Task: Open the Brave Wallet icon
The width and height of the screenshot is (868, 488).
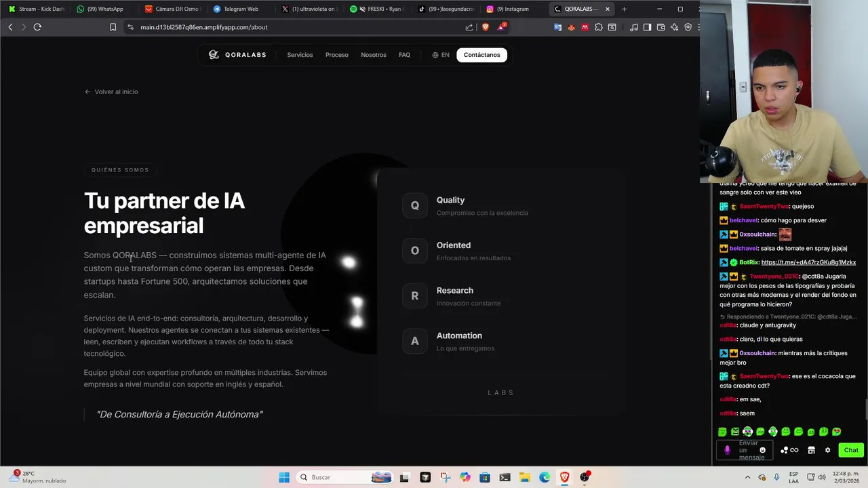Action: click(660, 27)
